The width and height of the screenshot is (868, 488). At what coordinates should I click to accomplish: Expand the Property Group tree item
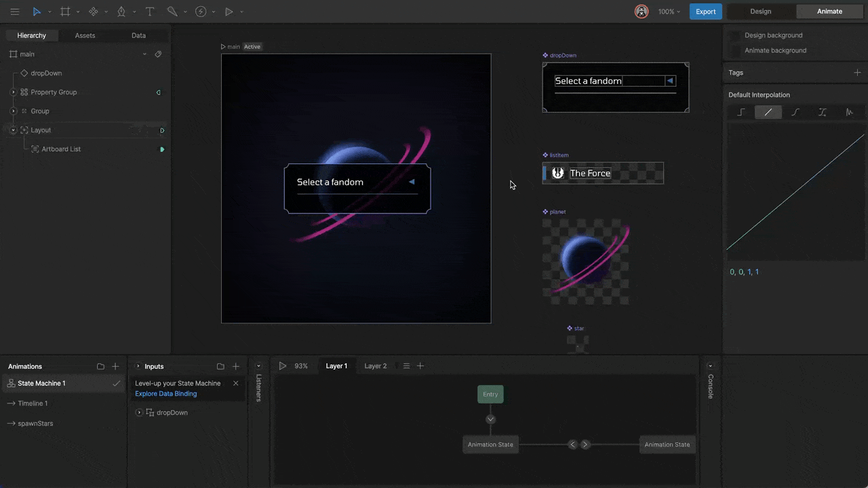13,92
